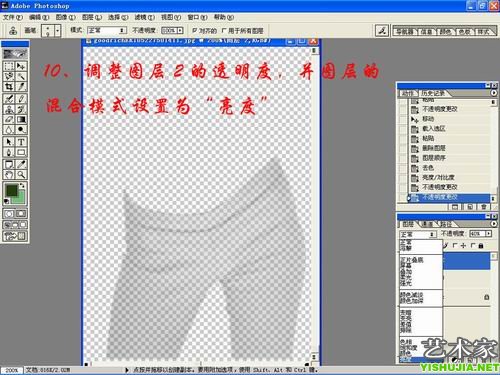Select the Pen tool
Image resolution: width=500 pixels, height=375 pixels.
point(9,152)
